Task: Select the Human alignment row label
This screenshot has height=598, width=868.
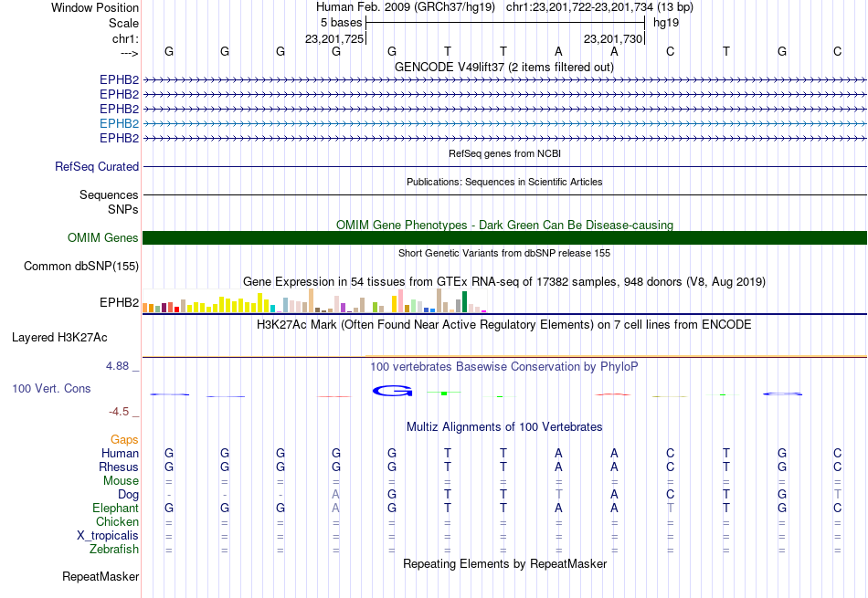Action: pos(120,453)
